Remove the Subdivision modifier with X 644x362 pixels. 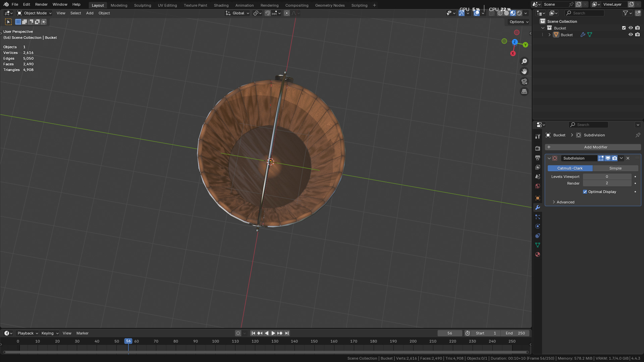(628, 158)
